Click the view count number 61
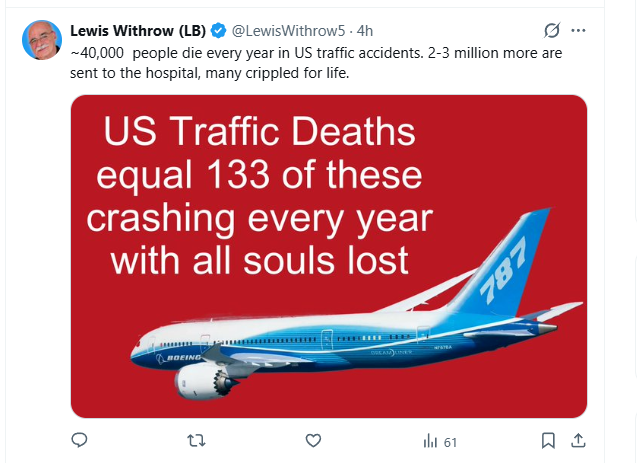637x463 pixels. (450, 441)
